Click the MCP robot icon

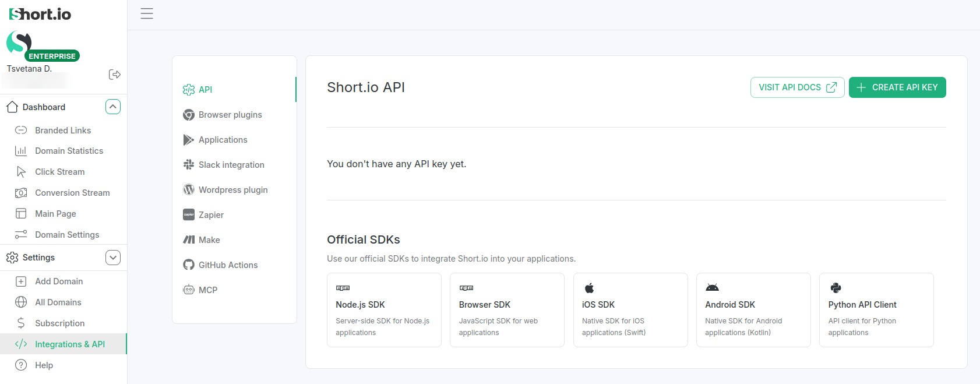pyautogui.click(x=189, y=290)
